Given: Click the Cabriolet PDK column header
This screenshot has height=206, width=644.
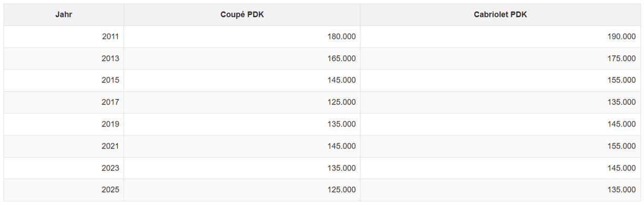Looking at the screenshot, I should (500, 15).
